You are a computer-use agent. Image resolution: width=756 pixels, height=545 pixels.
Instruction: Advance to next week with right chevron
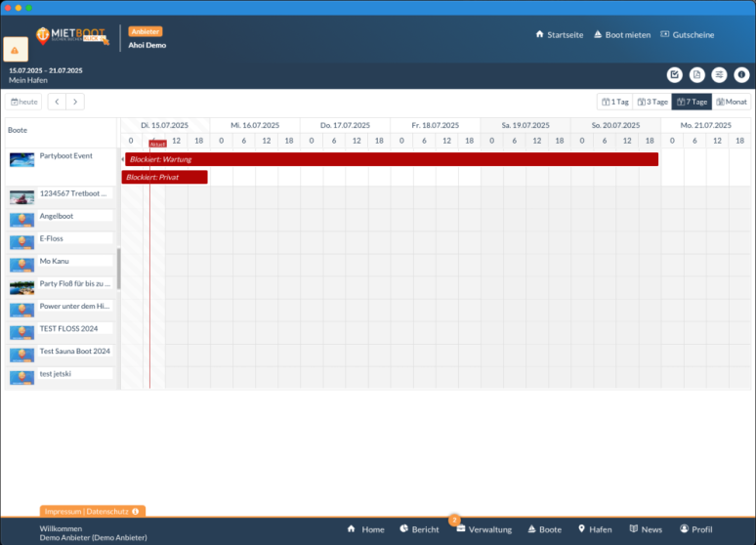pyautogui.click(x=75, y=102)
